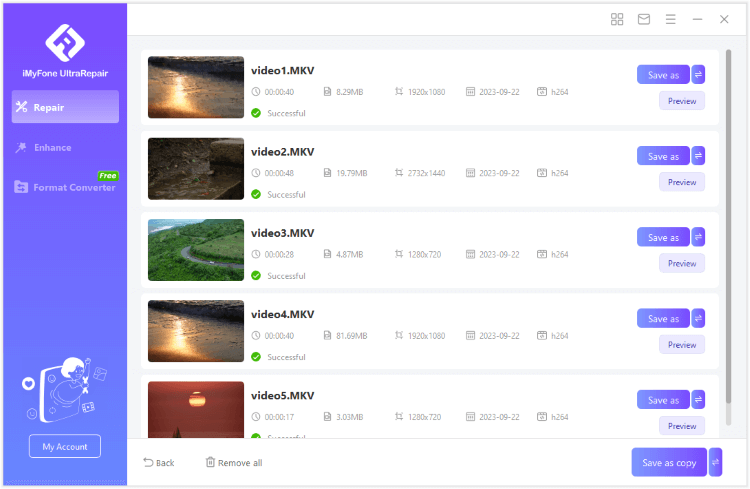
Task: Open convert arrow button next to video1.MKV Save as
Action: [698, 75]
